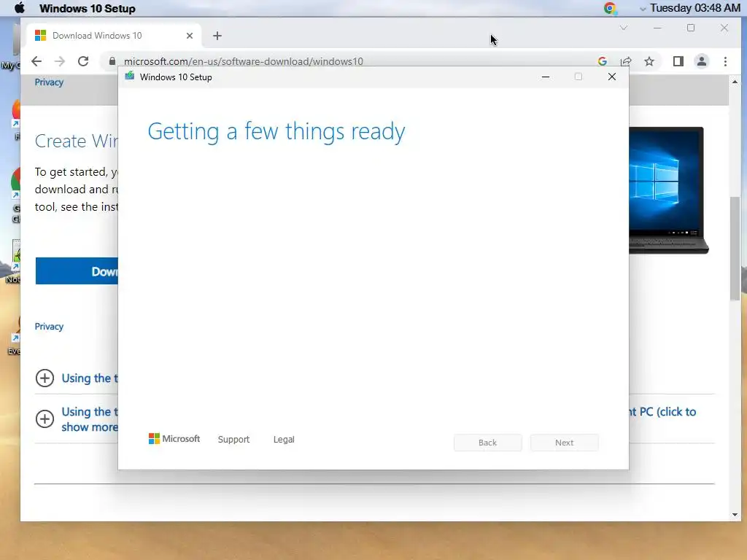The height and width of the screenshot is (560, 747).
Task: Open the Chrome profile avatar
Action: (702, 61)
